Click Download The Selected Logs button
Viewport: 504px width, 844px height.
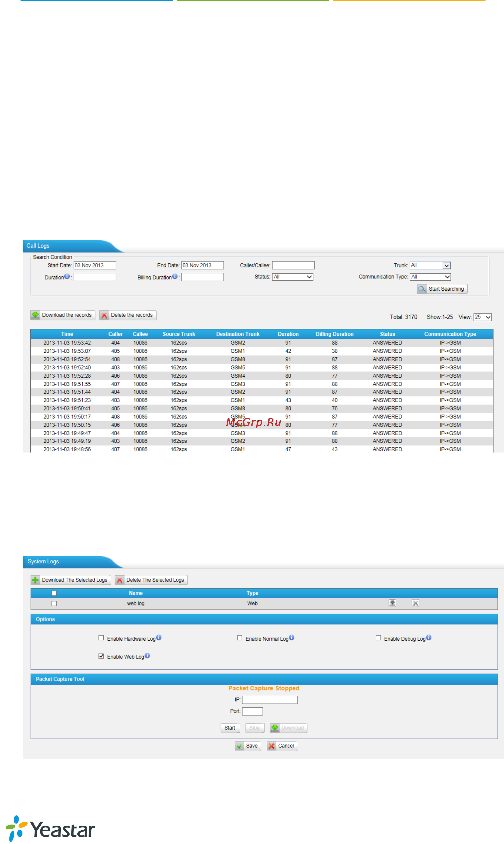pos(71,580)
